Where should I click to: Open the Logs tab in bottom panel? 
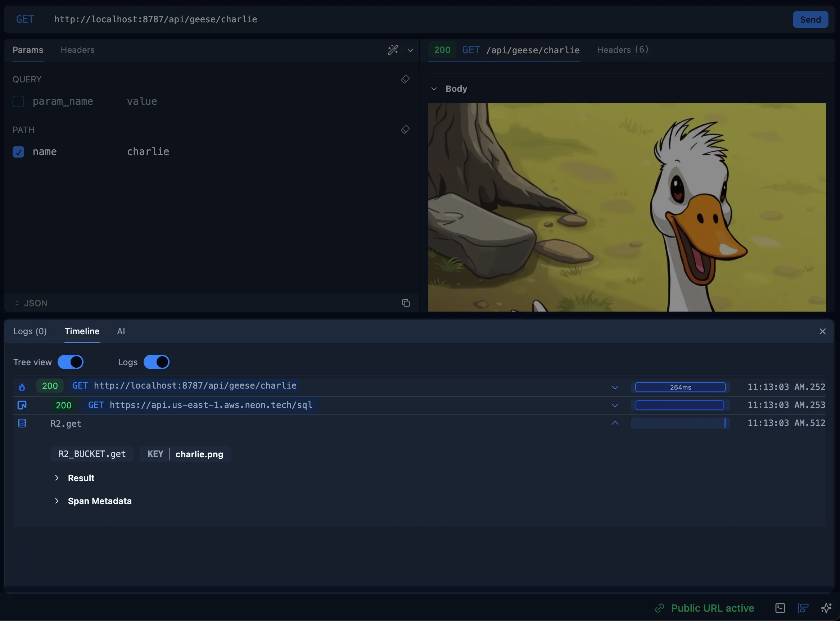coord(30,331)
